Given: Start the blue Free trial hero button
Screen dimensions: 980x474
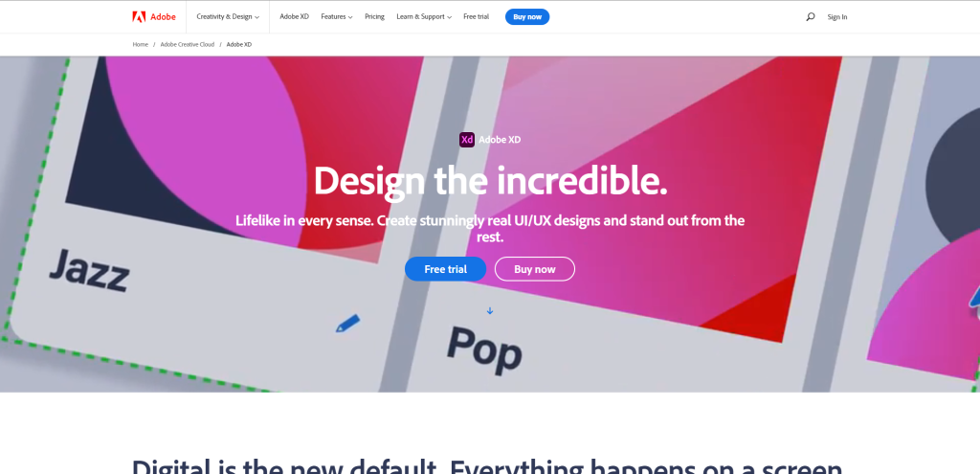Looking at the screenshot, I should coord(446,269).
